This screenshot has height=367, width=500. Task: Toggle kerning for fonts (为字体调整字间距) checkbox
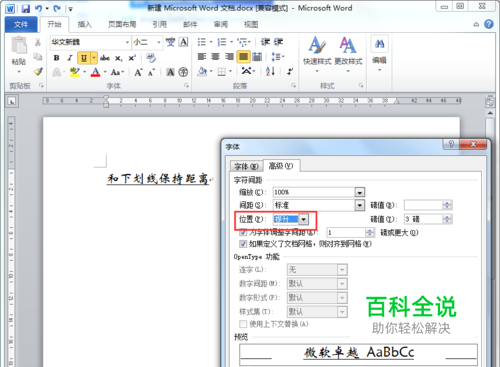pos(243,232)
